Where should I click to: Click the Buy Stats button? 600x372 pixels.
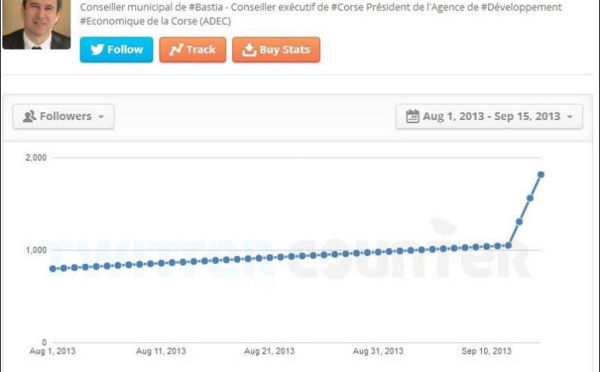pos(276,50)
